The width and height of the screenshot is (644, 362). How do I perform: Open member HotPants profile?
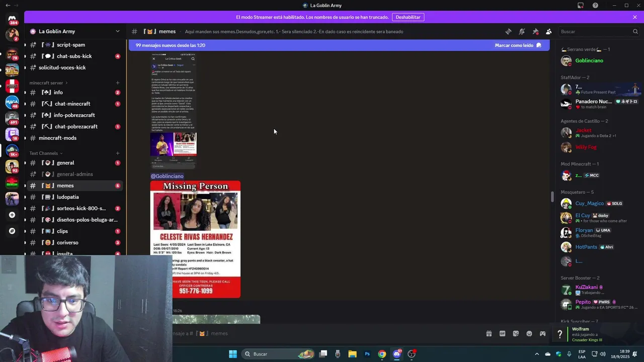(600, 247)
